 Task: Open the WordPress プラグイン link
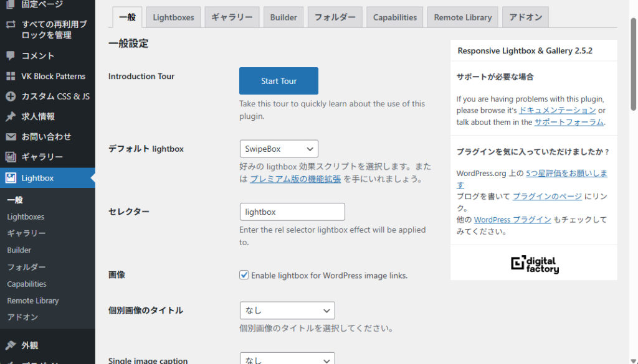512,220
